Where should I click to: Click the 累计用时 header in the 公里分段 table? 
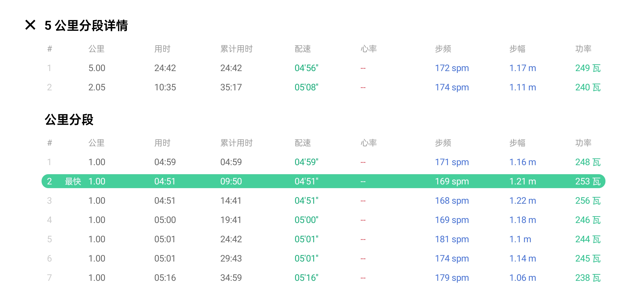pyautogui.click(x=236, y=143)
